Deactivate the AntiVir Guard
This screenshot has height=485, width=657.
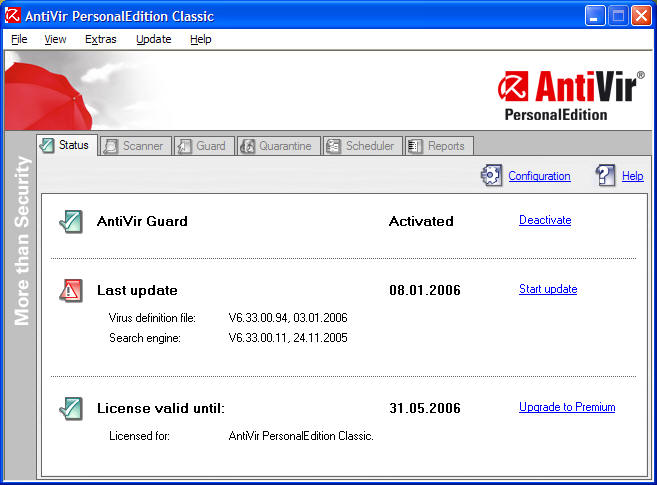545,220
